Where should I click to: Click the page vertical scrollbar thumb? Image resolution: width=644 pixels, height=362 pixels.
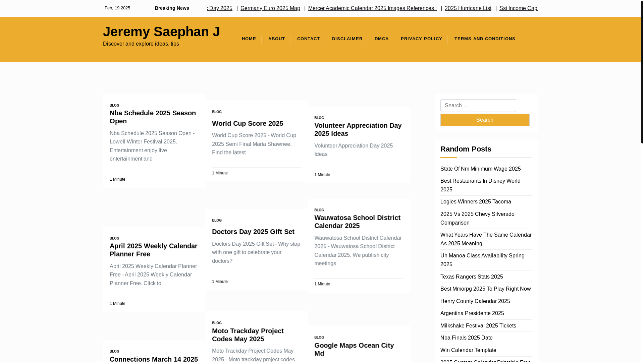pyautogui.click(x=642, y=72)
